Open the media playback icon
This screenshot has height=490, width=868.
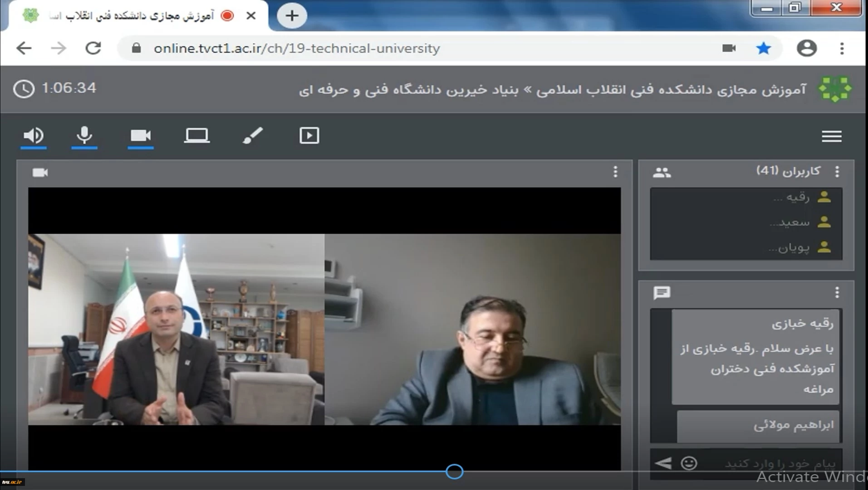tap(309, 136)
